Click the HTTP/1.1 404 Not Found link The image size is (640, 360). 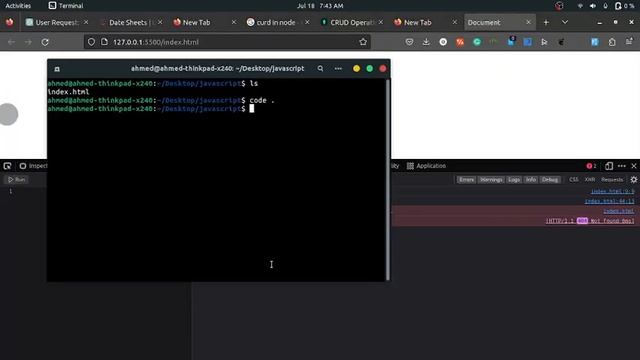point(590,221)
